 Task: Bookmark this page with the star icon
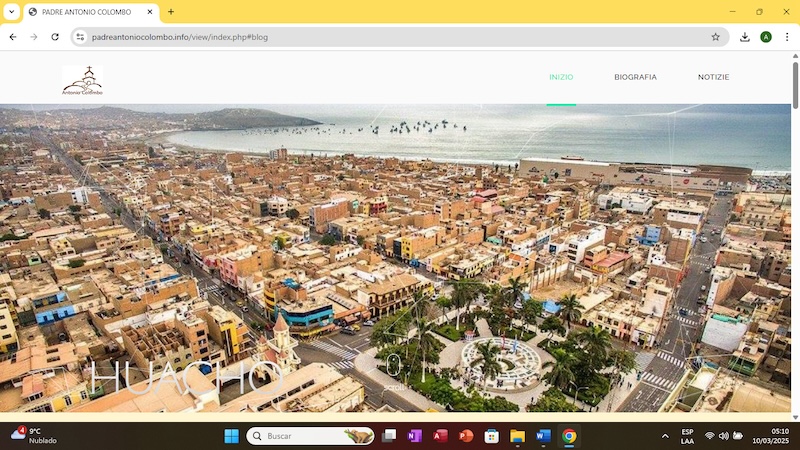coord(715,37)
